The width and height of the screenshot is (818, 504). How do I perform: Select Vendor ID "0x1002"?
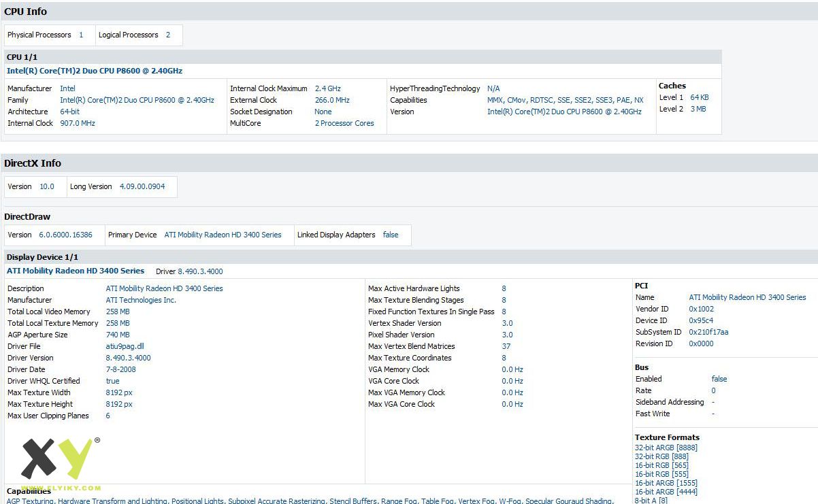pyautogui.click(x=702, y=309)
